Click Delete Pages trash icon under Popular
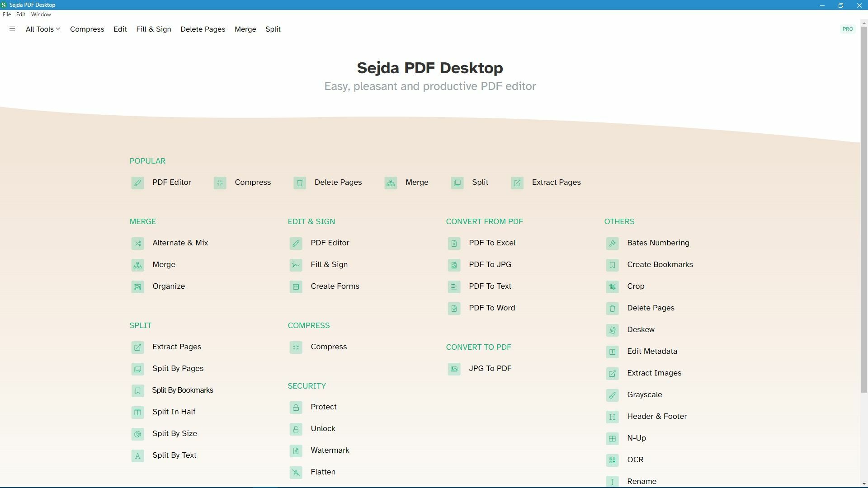Viewport: 868px width, 488px height. (x=300, y=183)
